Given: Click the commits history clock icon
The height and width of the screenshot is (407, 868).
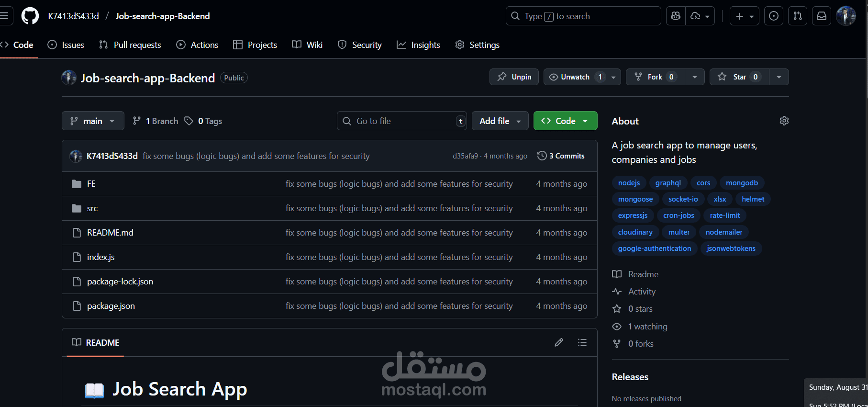Looking at the screenshot, I should [542, 156].
